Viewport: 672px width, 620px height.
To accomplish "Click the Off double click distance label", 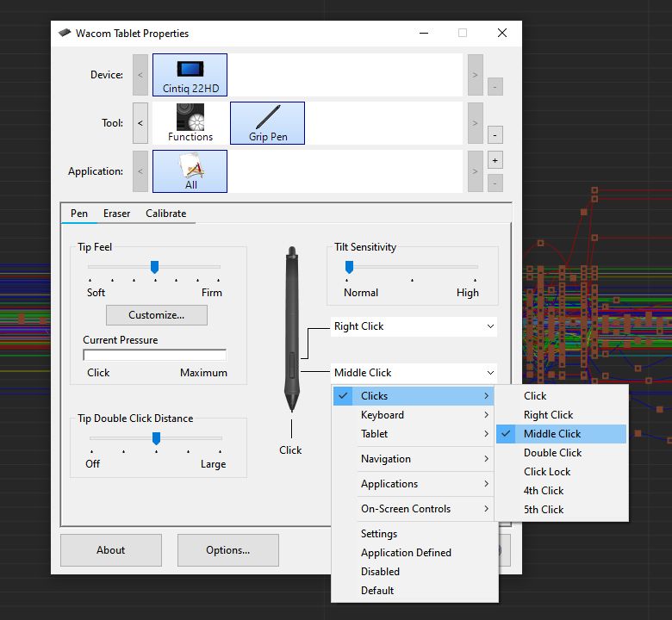I will [x=92, y=464].
